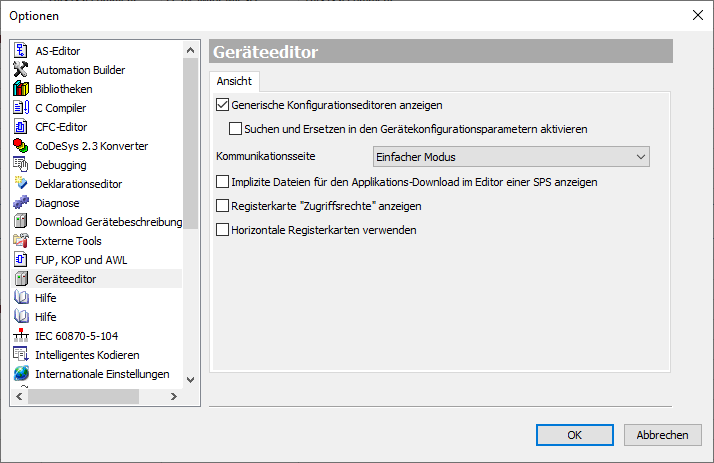
Task: Select the CoDeSys 2.3 Konverter icon
Action: tap(21, 146)
